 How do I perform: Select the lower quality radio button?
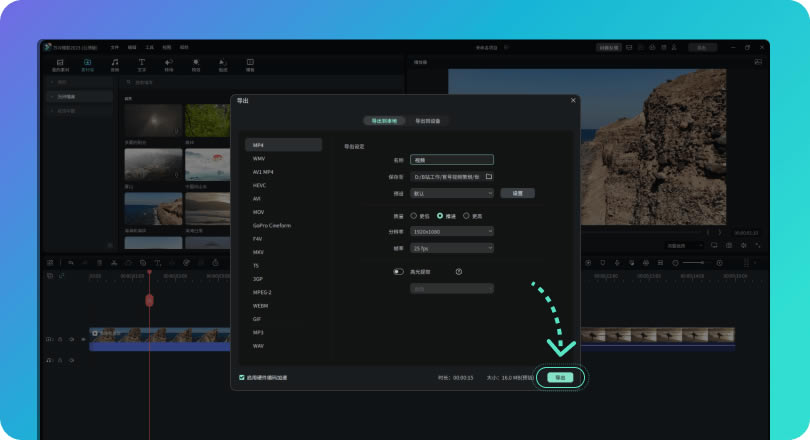coord(413,215)
